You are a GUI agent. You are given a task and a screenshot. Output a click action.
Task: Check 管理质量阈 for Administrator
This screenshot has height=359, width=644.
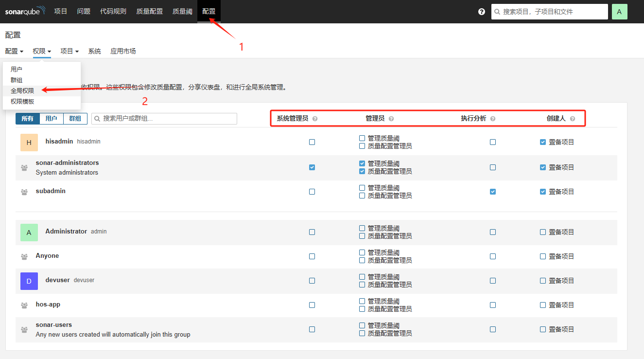pyautogui.click(x=362, y=228)
